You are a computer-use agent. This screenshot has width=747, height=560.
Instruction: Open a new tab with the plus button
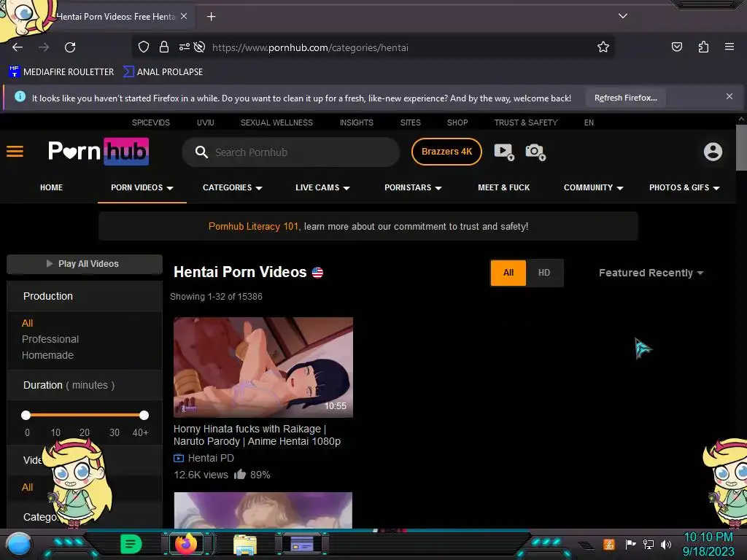click(x=211, y=17)
